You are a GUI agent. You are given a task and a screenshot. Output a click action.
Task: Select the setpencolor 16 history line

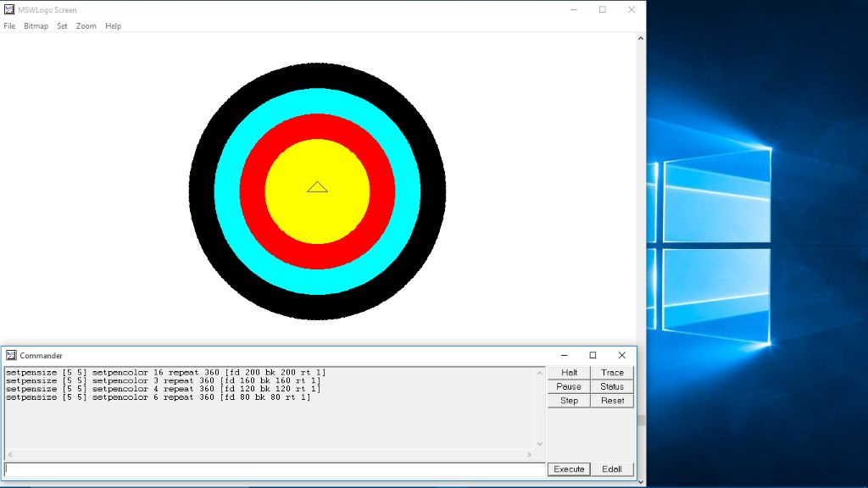(x=165, y=373)
